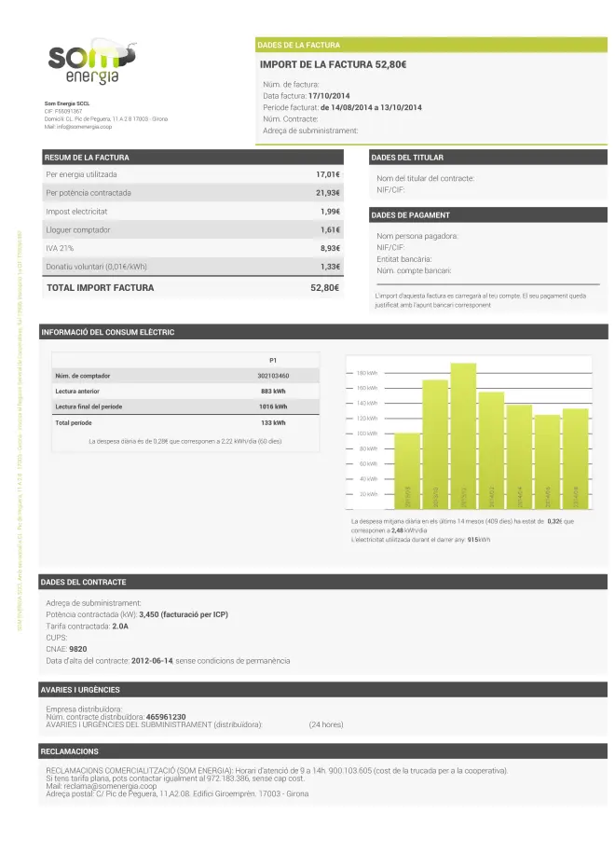The image size is (615, 868).
Task: Click the Per energia utilitzada row
Action: click(x=192, y=174)
